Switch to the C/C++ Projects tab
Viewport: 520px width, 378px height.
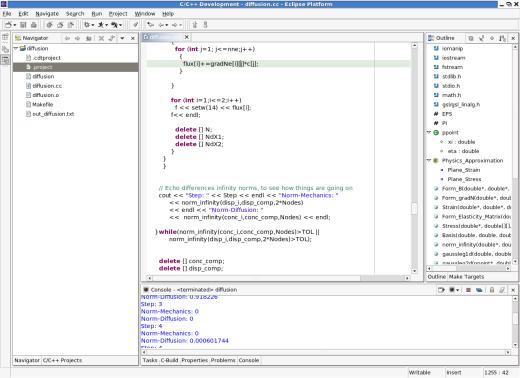(62, 360)
